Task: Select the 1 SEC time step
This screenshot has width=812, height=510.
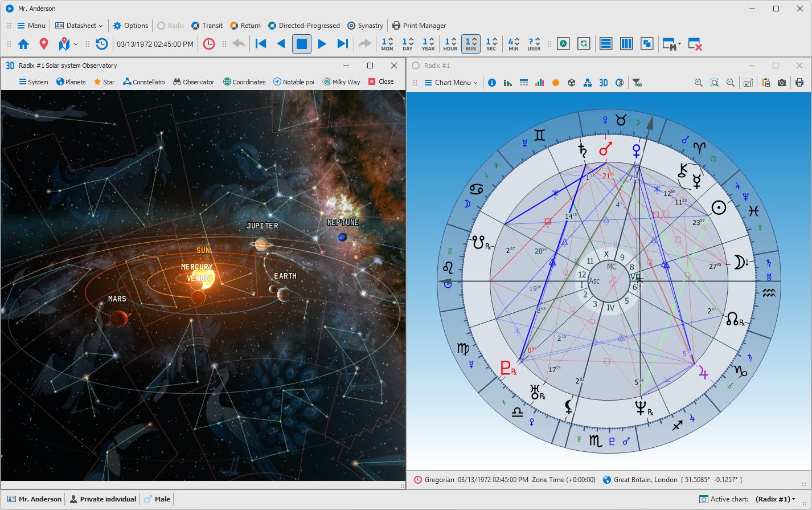Action: pos(491,44)
